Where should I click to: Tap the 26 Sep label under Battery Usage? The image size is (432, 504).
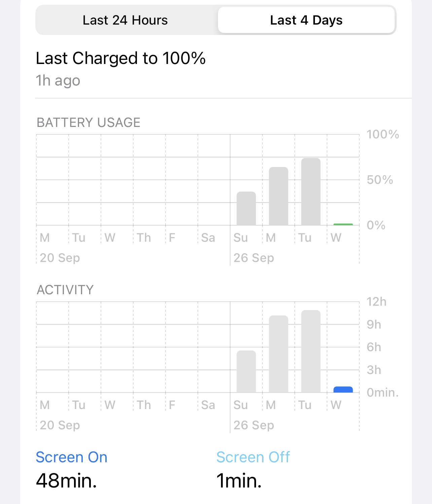(254, 258)
